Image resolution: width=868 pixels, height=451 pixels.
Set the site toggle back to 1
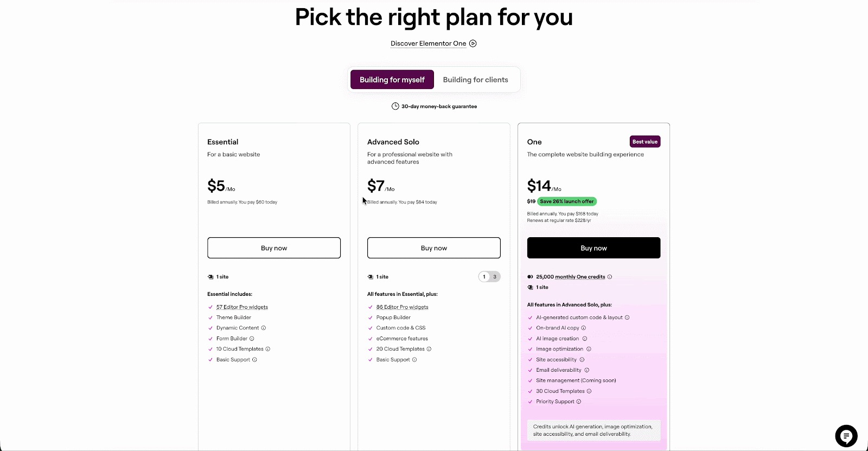483,277
